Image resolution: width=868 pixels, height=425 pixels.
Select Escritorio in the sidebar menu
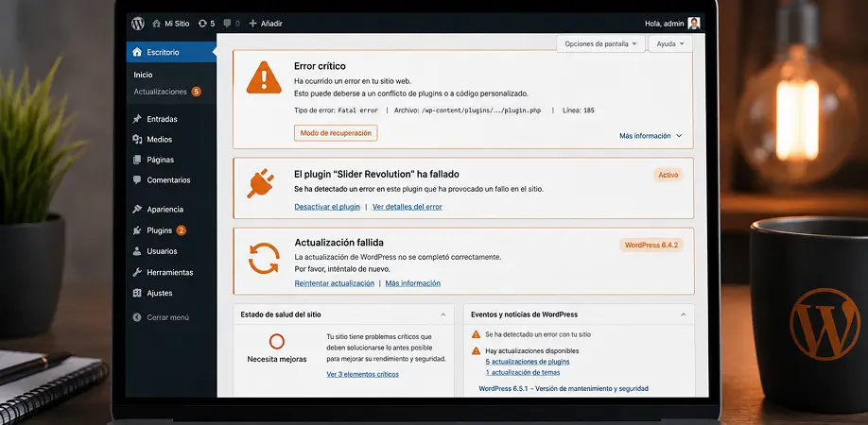tap(171, 52)
